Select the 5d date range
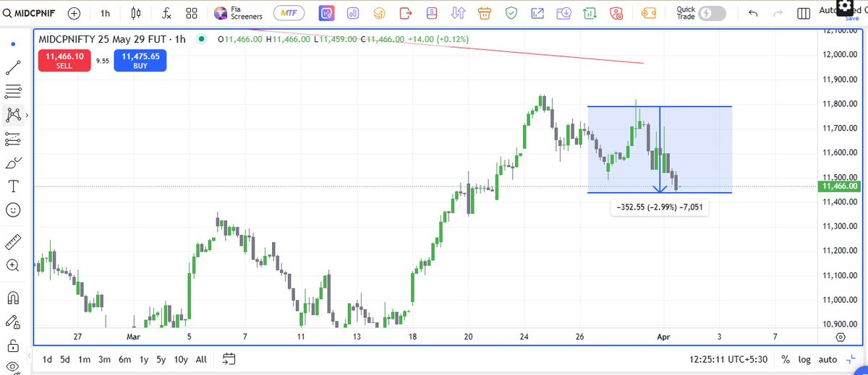868x375 pixels. (65, 359)
